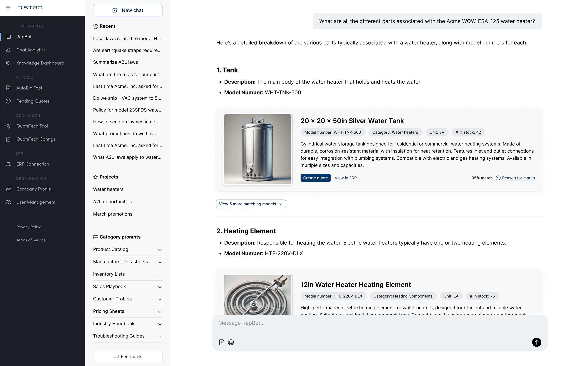Open the A2L opportunities project
Screen dimensions: 588x366
coord(112,202)
